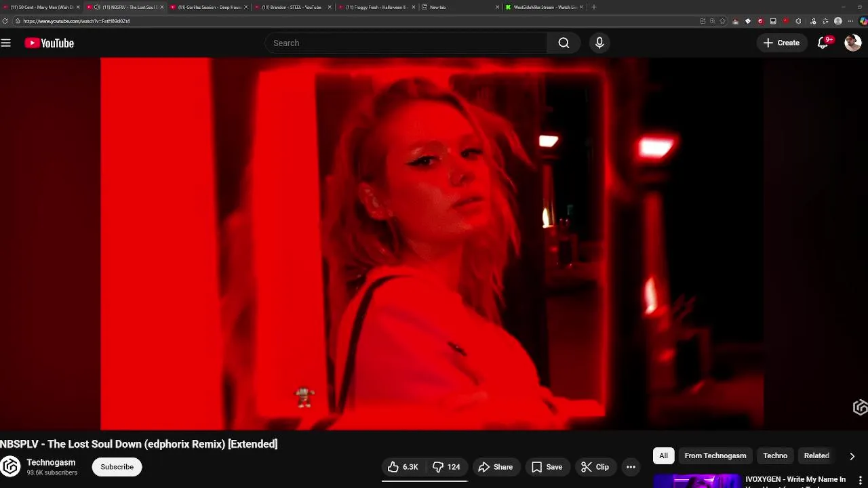Viewport: 868px width, 488px height.
Task: Select the Techno filter chip
Action: click(x=775, y=456)
